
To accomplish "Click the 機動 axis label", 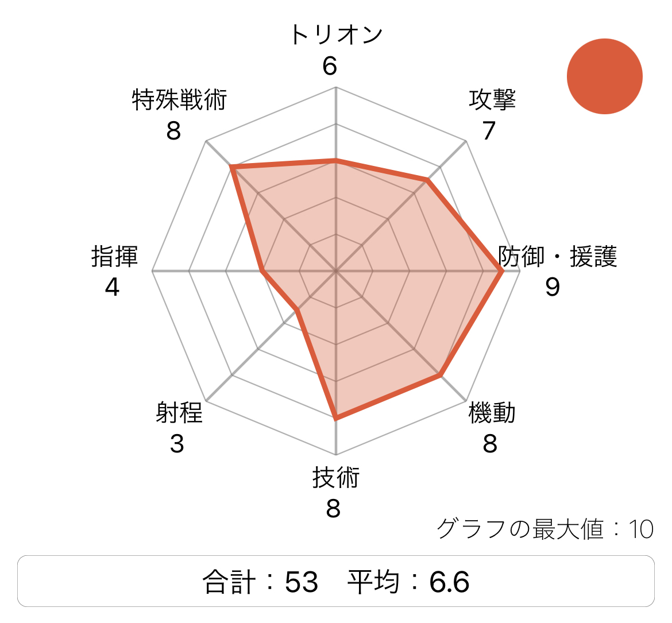I will click(492, 413).
